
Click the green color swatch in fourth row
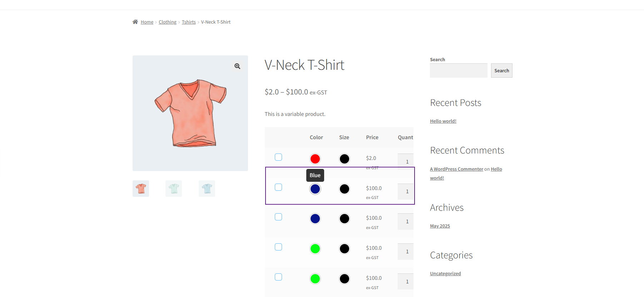coord(315,249)
